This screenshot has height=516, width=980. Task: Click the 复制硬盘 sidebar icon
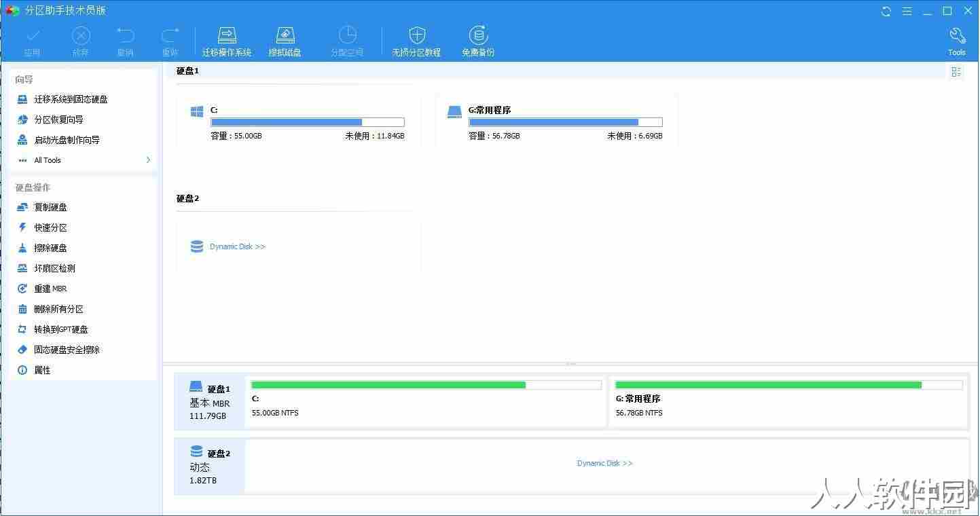coord(22,207)
